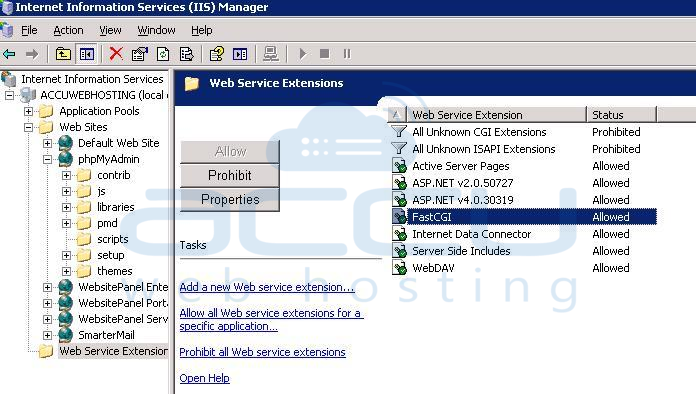The height and width of the screenshot is (394, 696).
Task: Collapse the ACCUWEBHOSTING server node
Action: tap(9, 95)
